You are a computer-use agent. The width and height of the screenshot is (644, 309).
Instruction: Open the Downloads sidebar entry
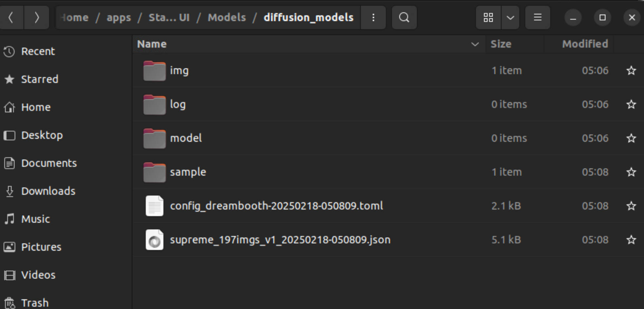[48, 191]
